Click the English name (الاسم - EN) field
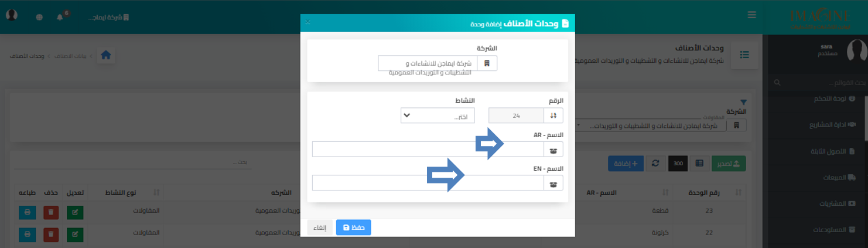The height and width of the screenshot is (248, 868). tap(428, 183)
